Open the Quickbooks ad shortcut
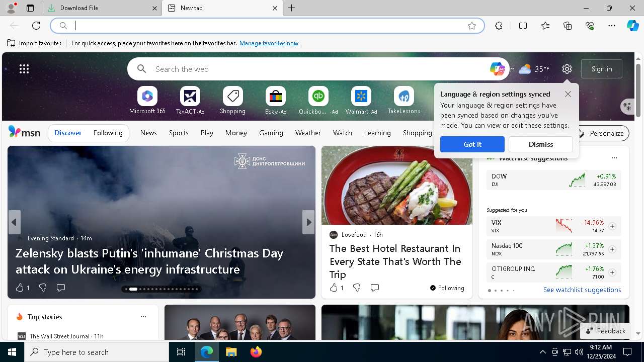Screen dimensions: 644x362 pyautogui.click(x=318, y=101)
